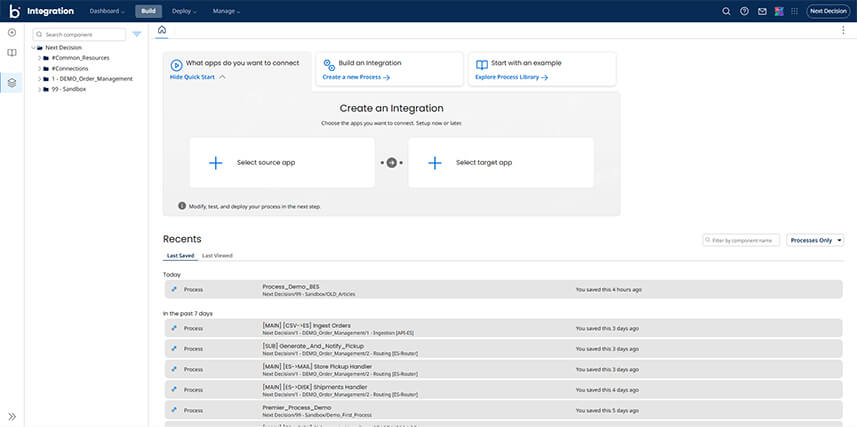Screen dimensions: 857x427
Task: Click the Filter by component name field
Action: point(742,240)
